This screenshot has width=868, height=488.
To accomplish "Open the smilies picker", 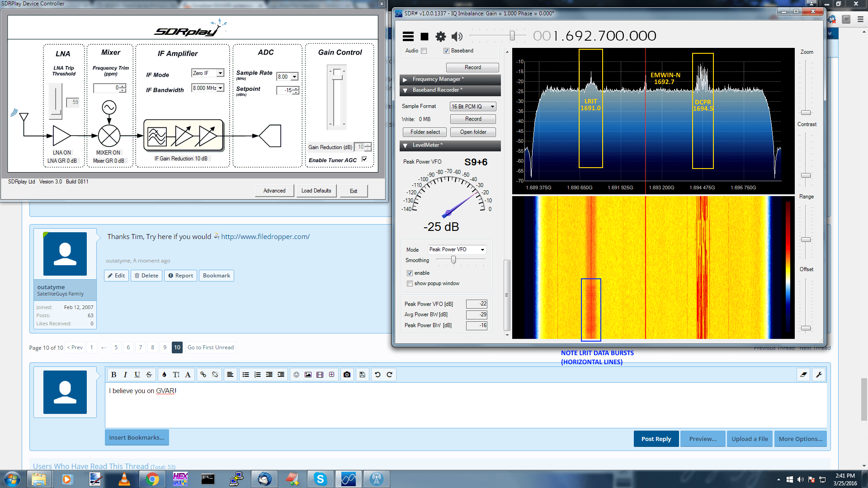I will [296, 375].
